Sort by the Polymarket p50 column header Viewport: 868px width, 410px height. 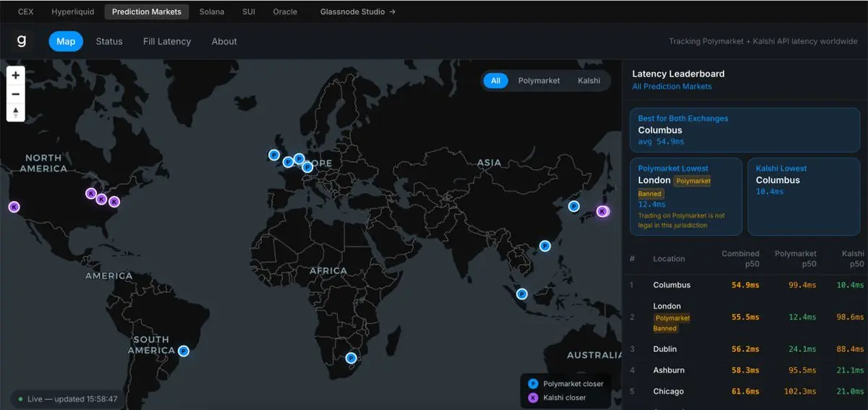pos(796,259)
